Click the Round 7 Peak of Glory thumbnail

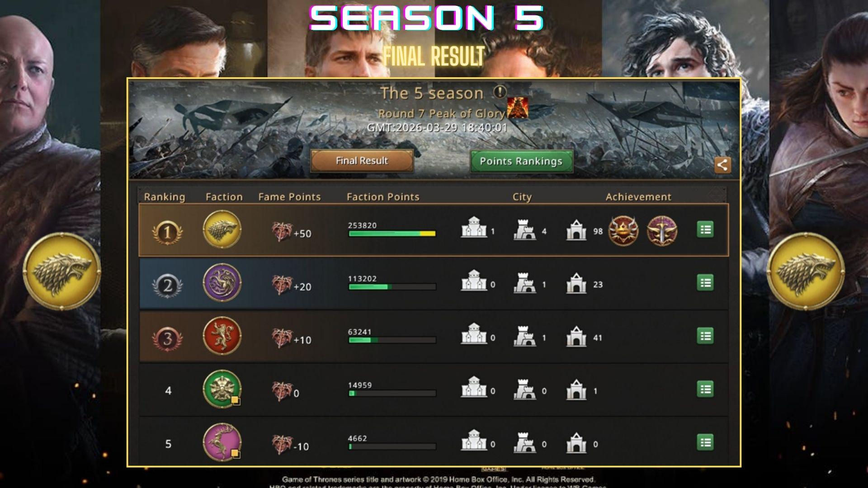[x=517, y=108]
